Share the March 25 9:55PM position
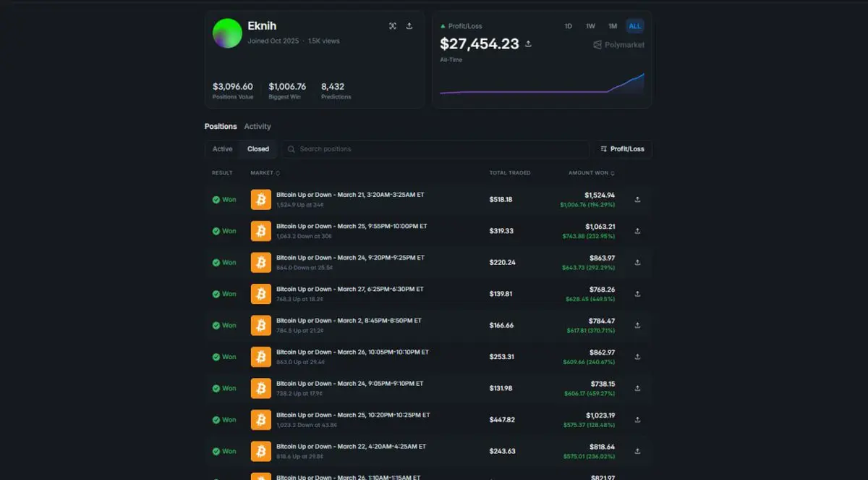Image resolution: width=868 pixels, height=480 pixels. point(637,231)
